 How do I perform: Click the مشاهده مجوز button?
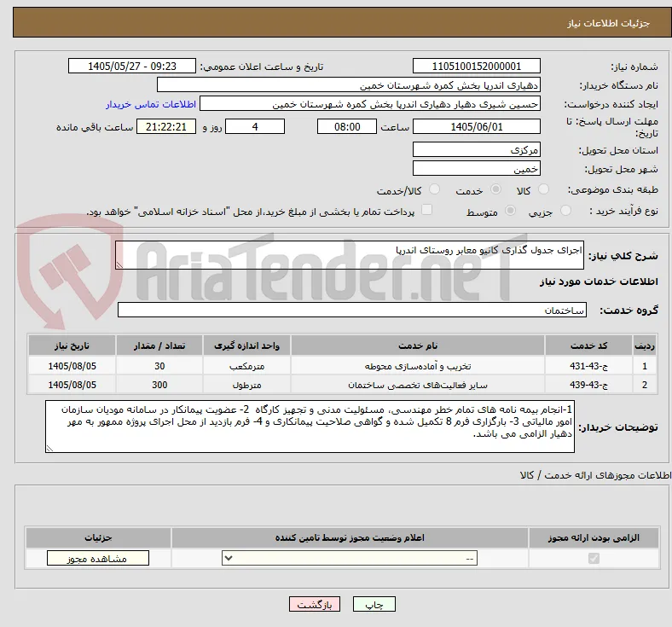click(98, 559)
